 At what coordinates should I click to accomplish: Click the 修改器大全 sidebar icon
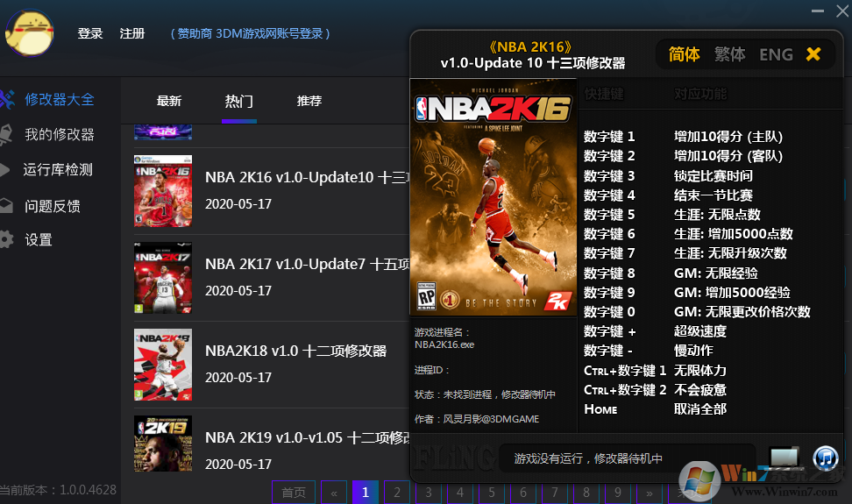tap(7, 99)
